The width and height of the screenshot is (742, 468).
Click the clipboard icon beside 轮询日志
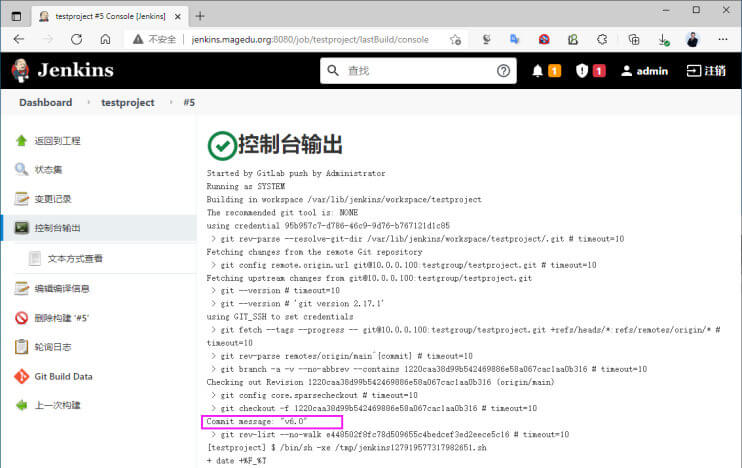point(21,347)
